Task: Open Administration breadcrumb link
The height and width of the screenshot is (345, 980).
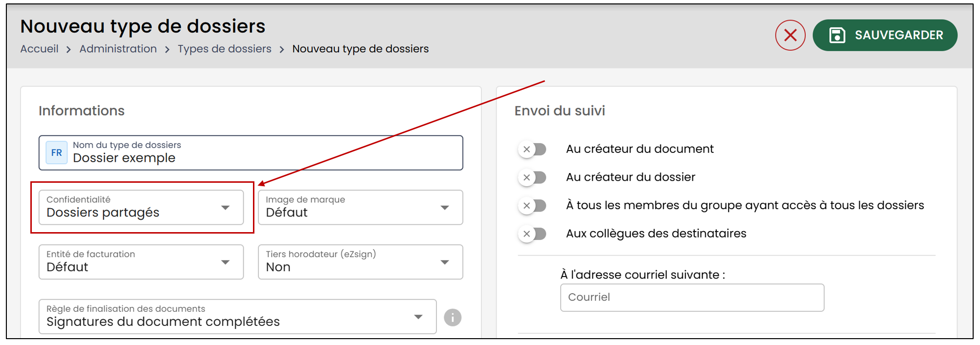Action: coord(118,49)
